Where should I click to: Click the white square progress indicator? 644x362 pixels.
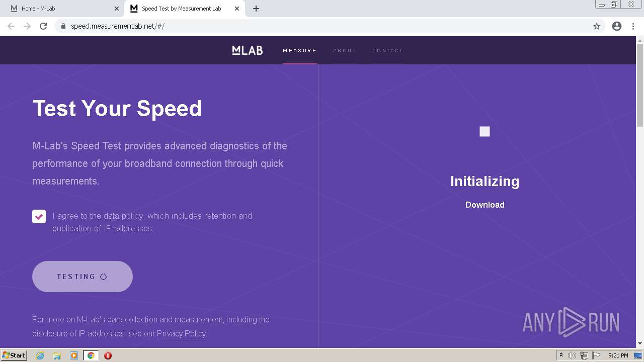point(485,132)
